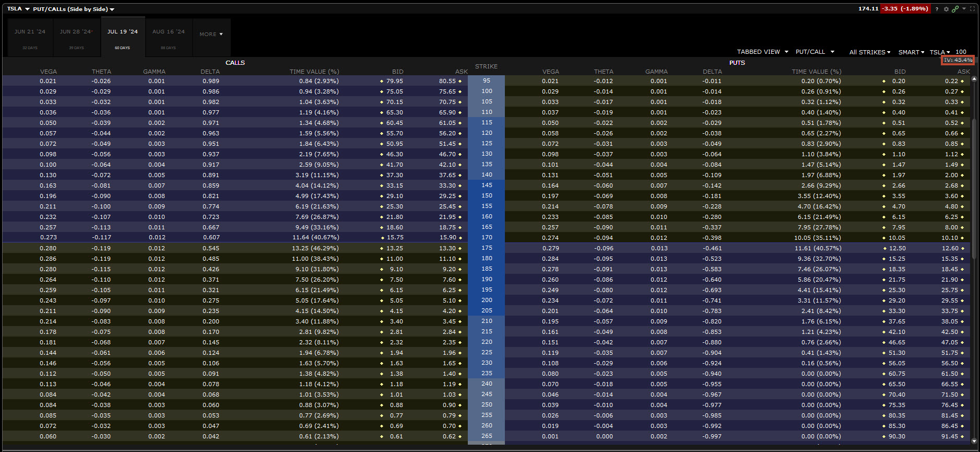Click diamond beside call bid 79.95
The height and width of the screenshot is (452, 980).
(382, 82)
